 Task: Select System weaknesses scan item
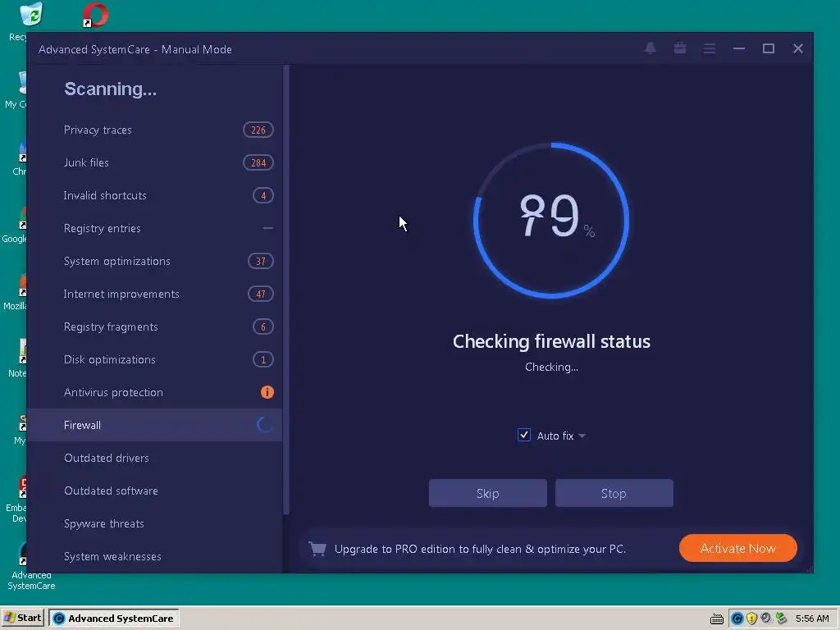click(x=154, y=556)
